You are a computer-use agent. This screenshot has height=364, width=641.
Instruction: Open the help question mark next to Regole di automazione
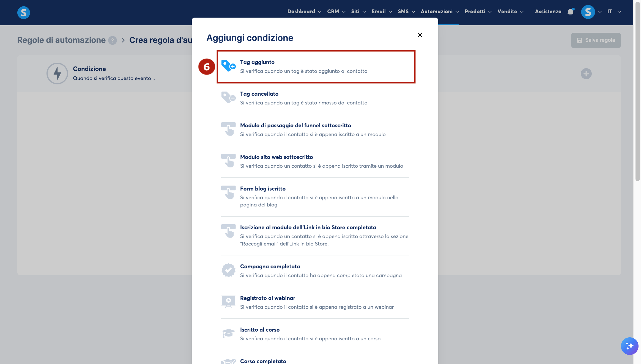coord(112,40)
